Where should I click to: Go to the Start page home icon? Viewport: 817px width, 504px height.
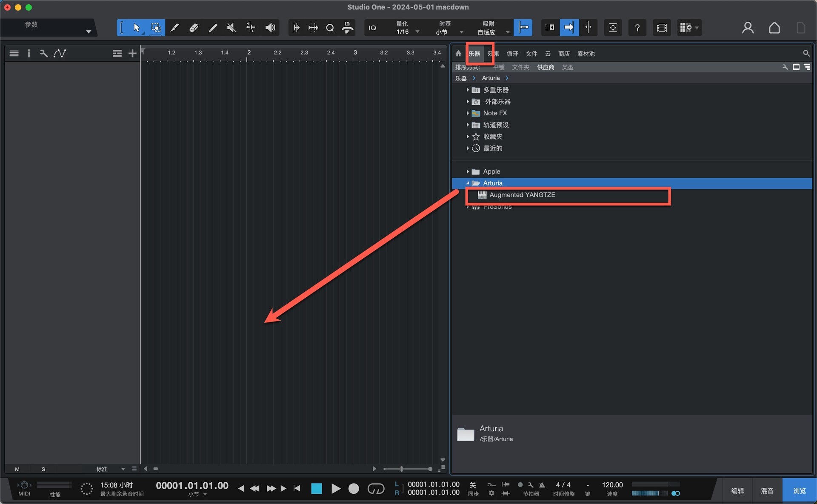coord(774,28)
